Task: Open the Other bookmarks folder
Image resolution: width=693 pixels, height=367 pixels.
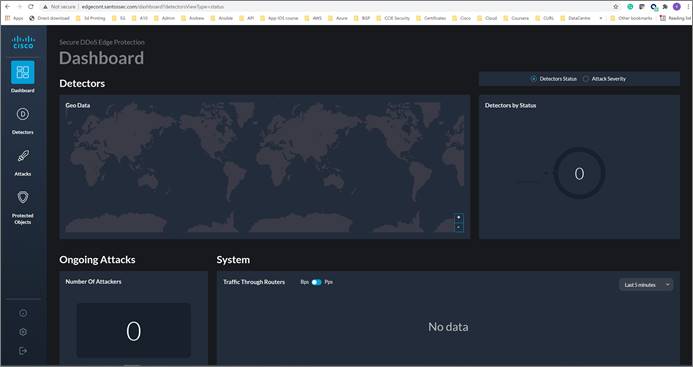Action: 631,18
